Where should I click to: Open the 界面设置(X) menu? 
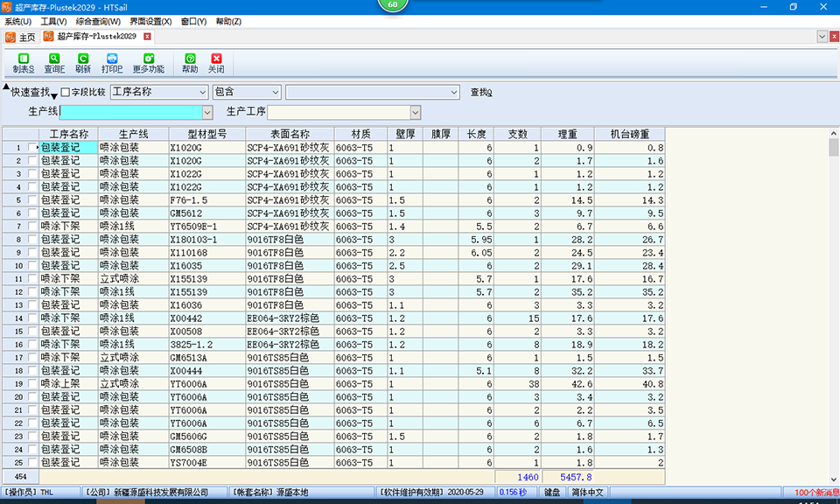(150, 21)
